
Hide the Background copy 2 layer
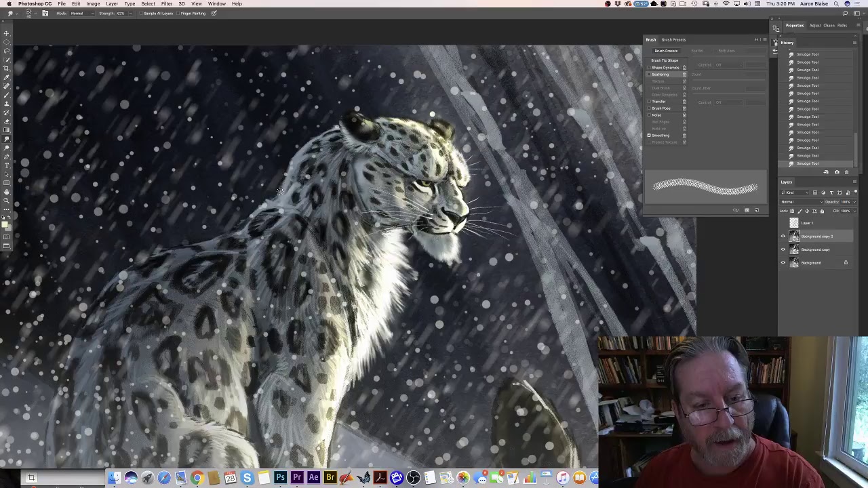tap(783, 236)
